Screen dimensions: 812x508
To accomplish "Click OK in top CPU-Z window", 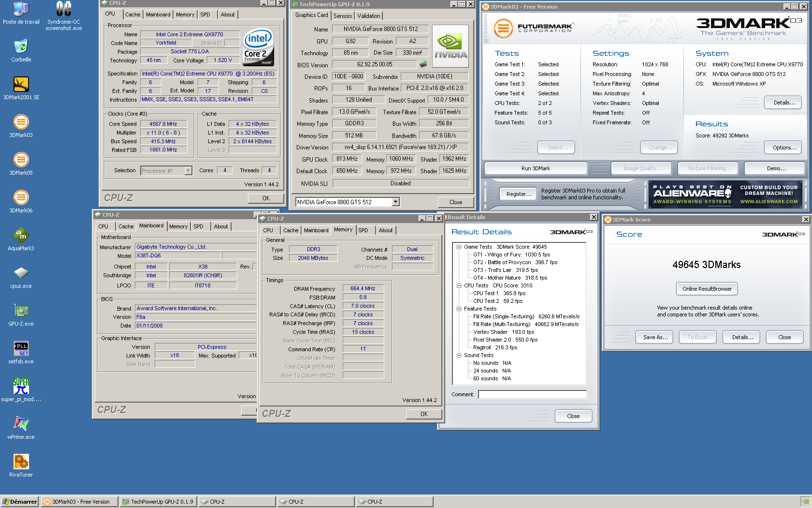I will point(266,198).
